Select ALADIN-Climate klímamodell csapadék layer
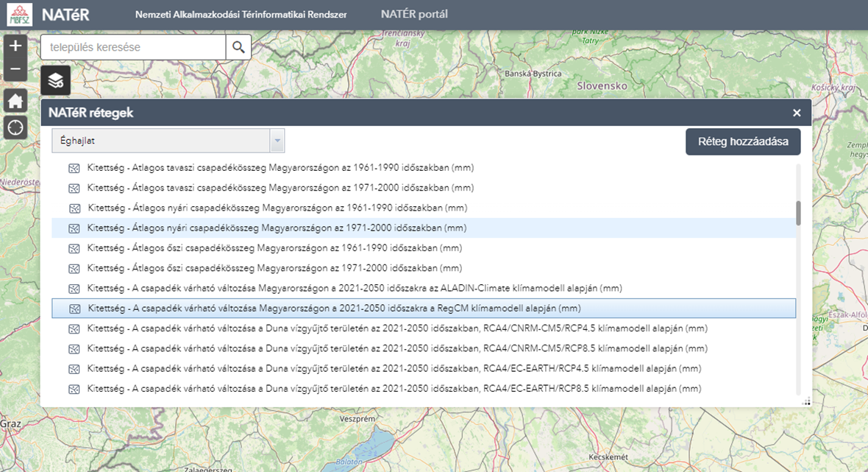This screenshot has height=472, width=868. (x=355, y=288)
